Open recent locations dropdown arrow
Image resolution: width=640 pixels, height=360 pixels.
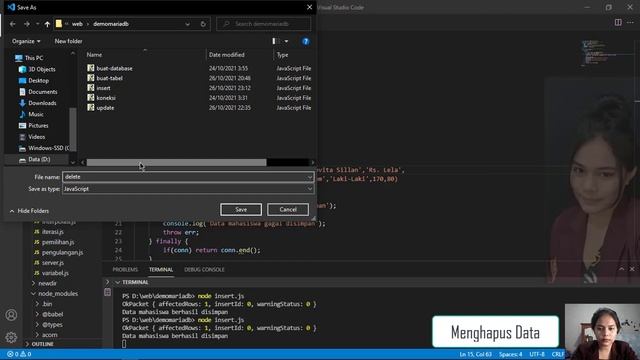(x=37, y=24)
